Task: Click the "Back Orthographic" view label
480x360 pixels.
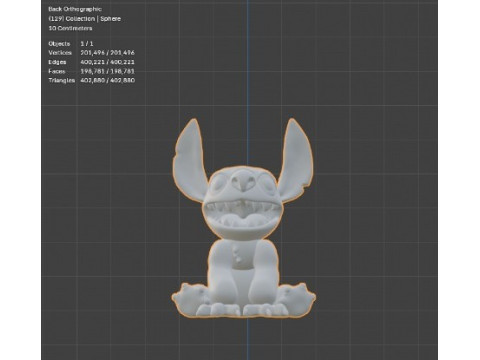Action: pyautogui.click(x=75, y=9)
